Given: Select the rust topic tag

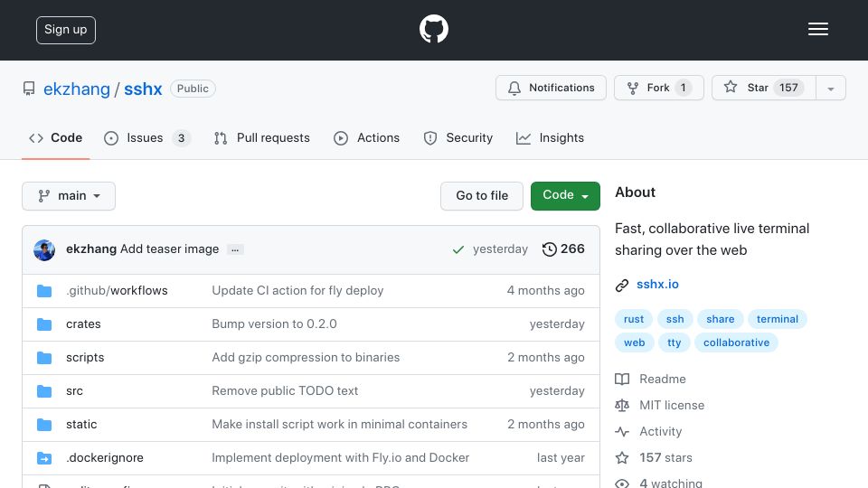Looking at the screenshot, I should [x=634, y=319].
